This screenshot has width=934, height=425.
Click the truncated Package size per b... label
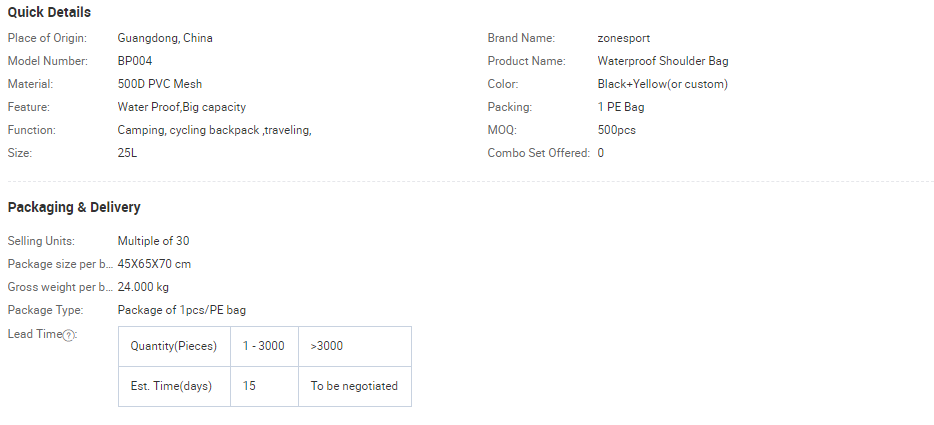click(x=60, y=264)
